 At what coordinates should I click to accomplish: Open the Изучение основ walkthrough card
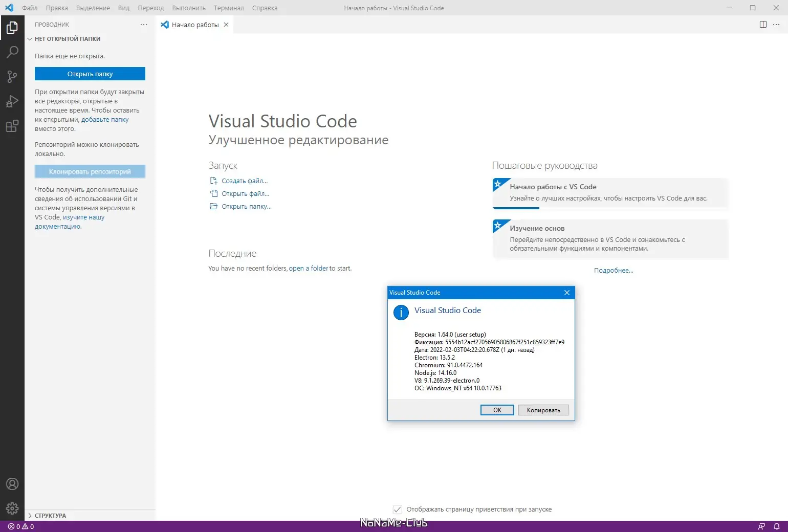tap(610, 238)
